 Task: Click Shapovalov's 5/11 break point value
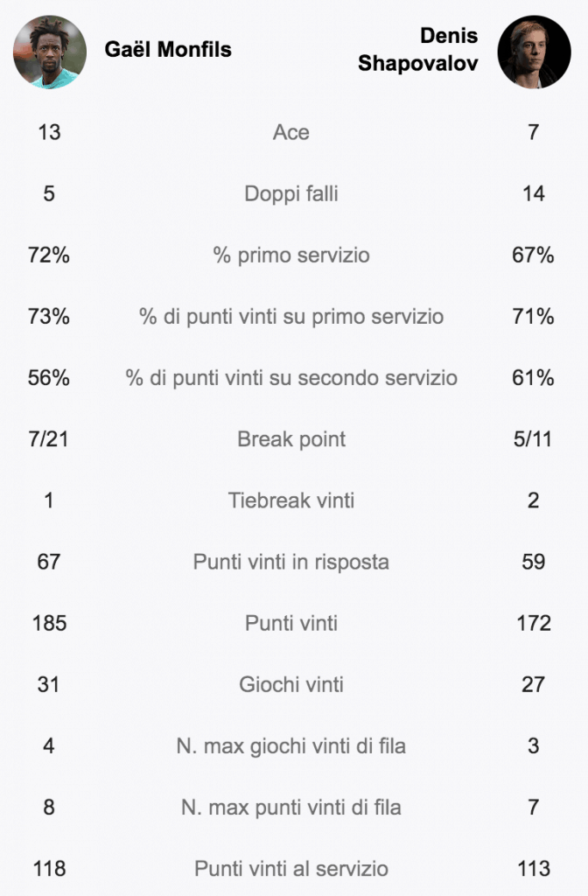(x=533, y=439)
